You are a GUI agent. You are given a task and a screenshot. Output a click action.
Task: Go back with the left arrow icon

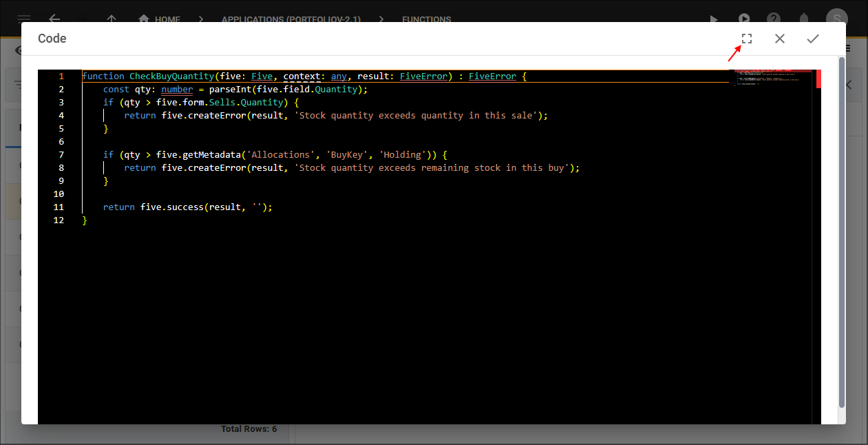pos(54,19)
